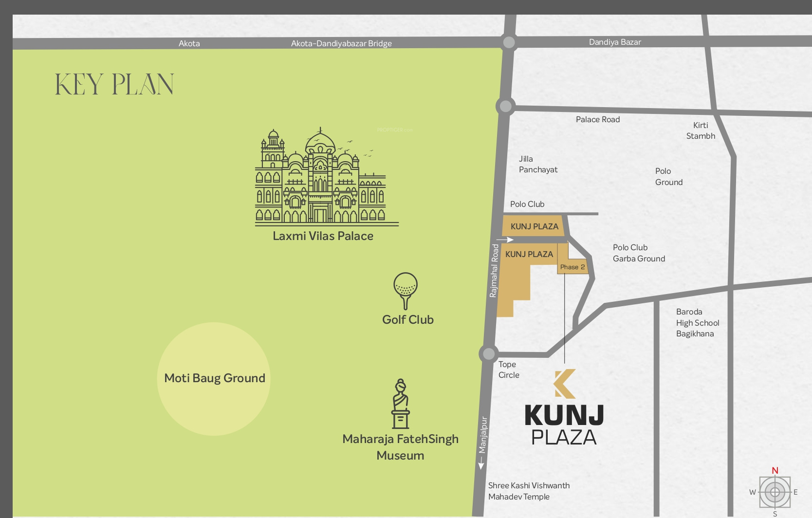
Task: Click the upper KUNJ PLAZA plot
Action: pyautogui.click(x=534, y=226)
